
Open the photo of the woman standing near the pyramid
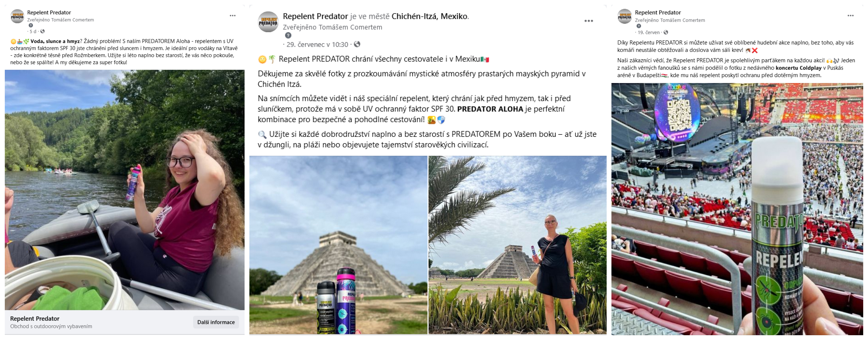coord(517,245)
